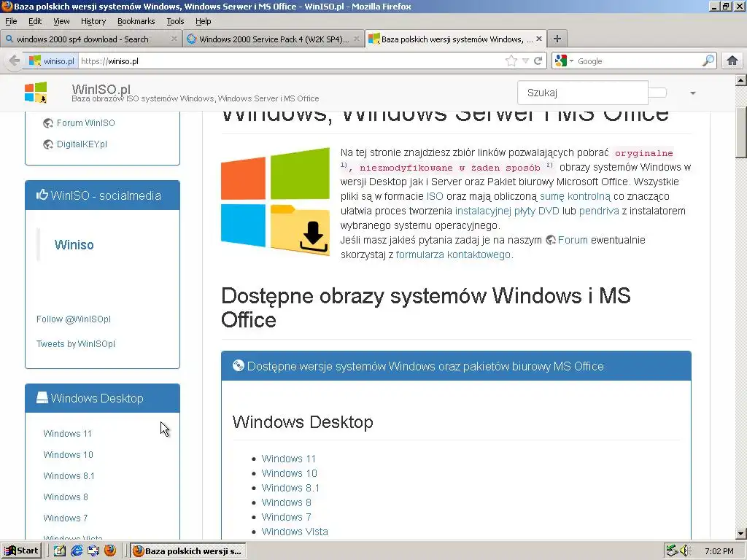Go back with the browser back arrow

click(x=14, y=61)
